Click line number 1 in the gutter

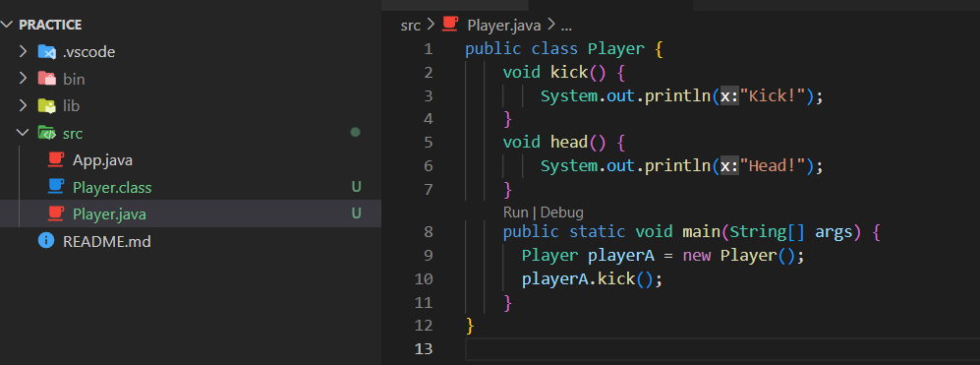[x=429, y=49]
